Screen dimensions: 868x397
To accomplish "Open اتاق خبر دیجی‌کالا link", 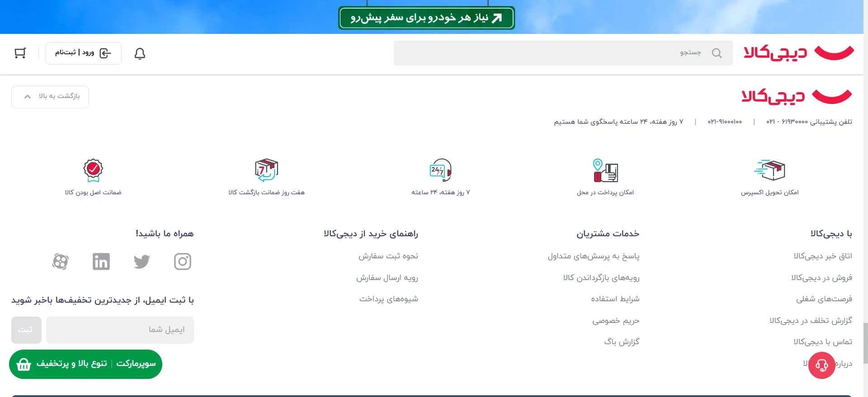I will point(823,256).
